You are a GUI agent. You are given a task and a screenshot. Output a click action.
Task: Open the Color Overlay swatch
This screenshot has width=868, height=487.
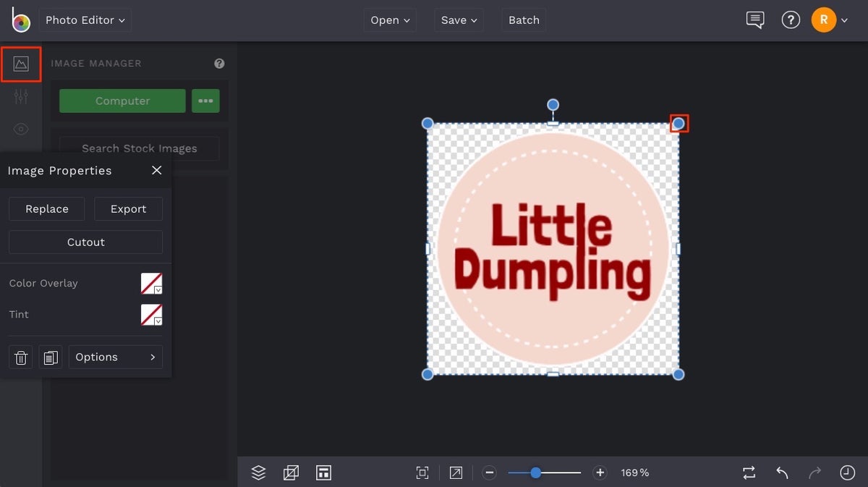pyautogui.click(x=151, y=283)
